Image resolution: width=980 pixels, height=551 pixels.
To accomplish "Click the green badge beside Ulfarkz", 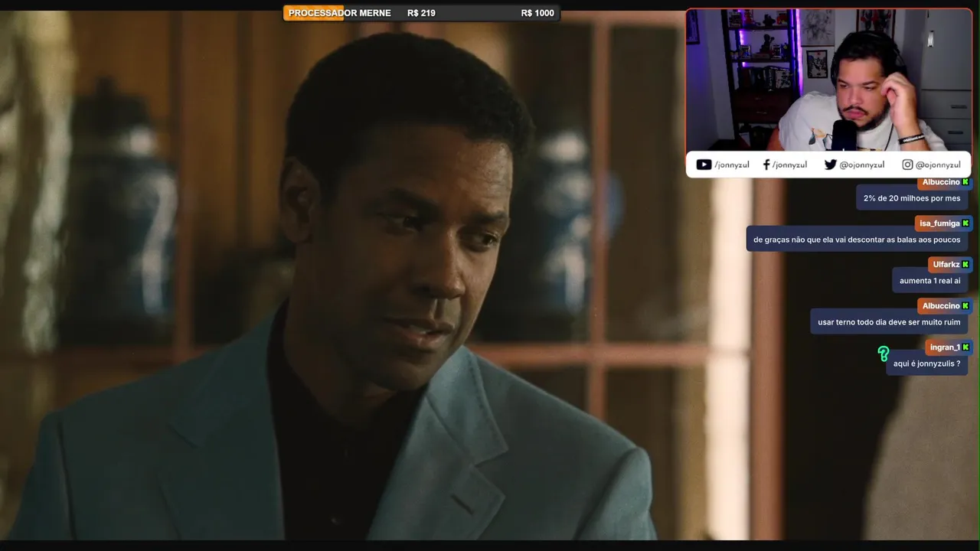I will (965, 265).
